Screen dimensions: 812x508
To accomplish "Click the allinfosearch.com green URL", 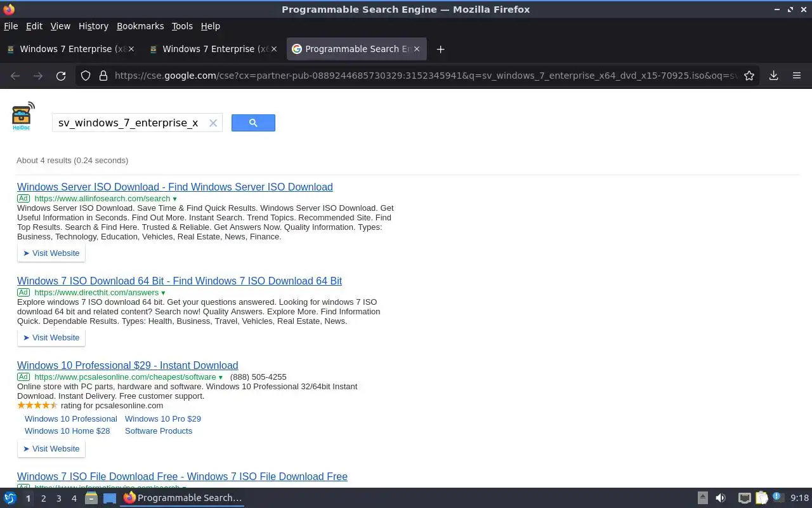I will pyautogui.click(x=102, y=199).
